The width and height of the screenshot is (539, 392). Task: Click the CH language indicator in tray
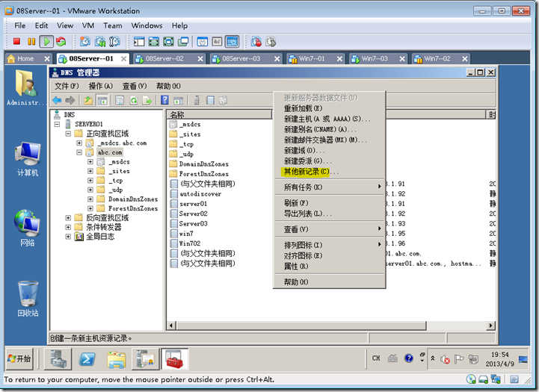[x=376, y=358]
